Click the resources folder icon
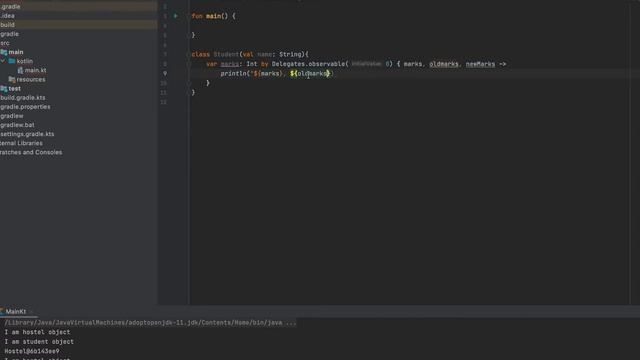The width and height of the screenshot is (640, 360). click(x=12, y=80)
